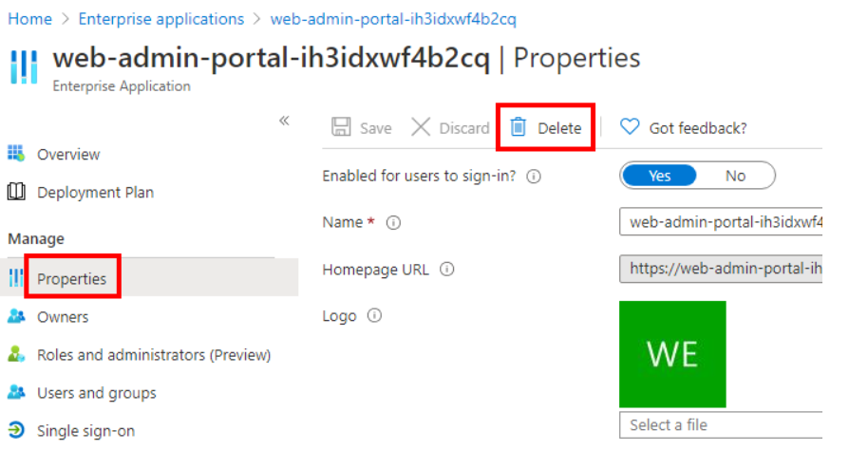Click info icon beside Logo label
Screen dimensions: 868x450
pyautogui.click(x=375, y=315)
